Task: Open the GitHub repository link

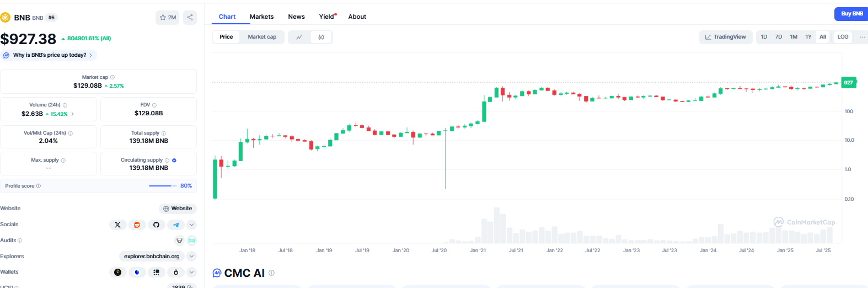Action: tap(156, 225)
